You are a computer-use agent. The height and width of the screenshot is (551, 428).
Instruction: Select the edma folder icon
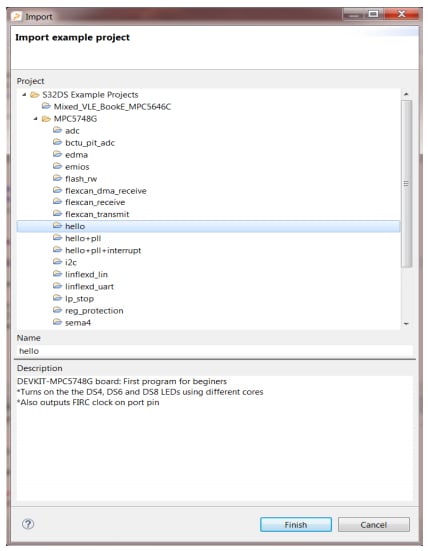[x=57, y=154]
